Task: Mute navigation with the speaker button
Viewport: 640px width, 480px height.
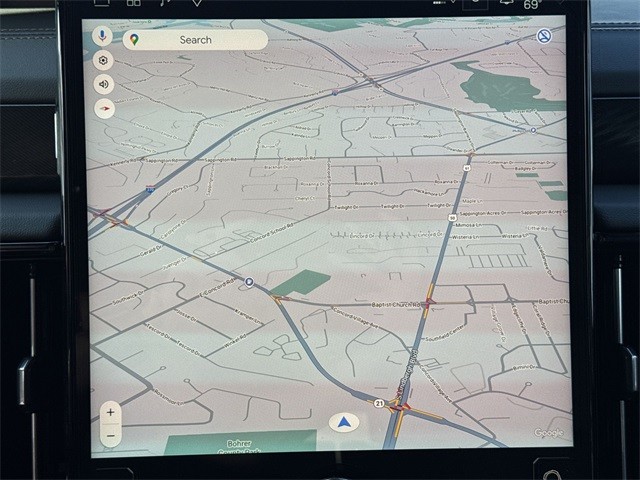Action: [x=103, y=84]
